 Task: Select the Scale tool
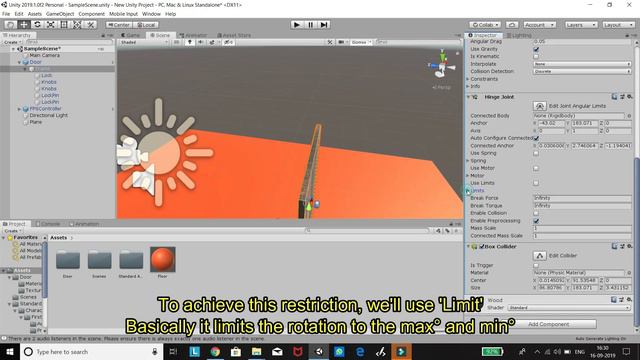51,24
